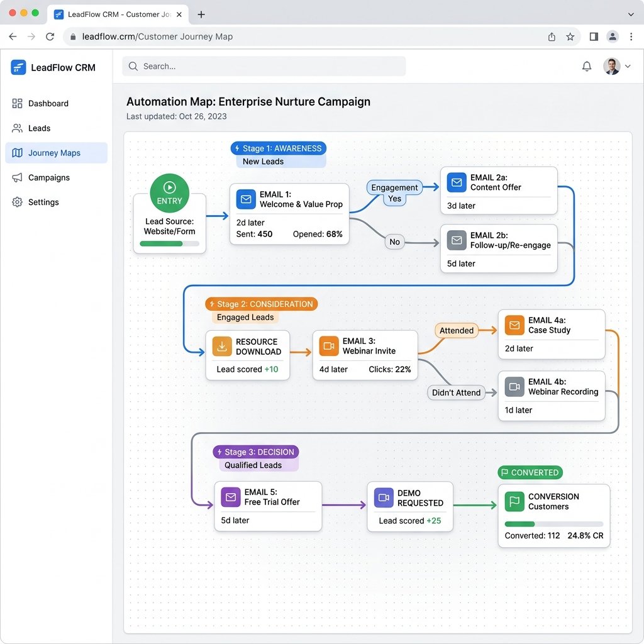
Task: Select the envelope icon on EMAIL 1 node
Action: [245, 199]
